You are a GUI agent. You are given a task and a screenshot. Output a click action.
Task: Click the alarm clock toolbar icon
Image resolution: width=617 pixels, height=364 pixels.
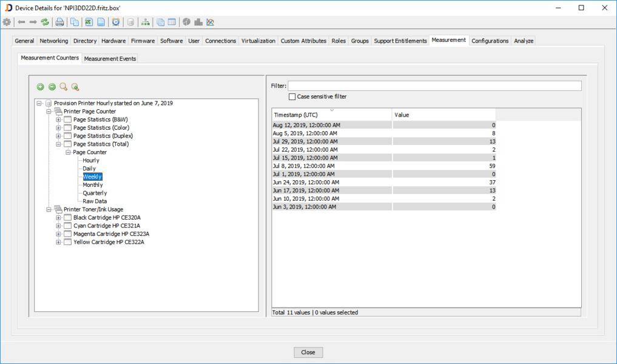[x=116, y=22]
